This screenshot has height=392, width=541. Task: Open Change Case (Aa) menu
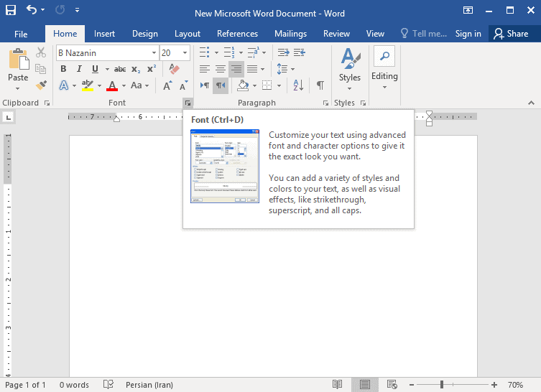pos(139,85)
